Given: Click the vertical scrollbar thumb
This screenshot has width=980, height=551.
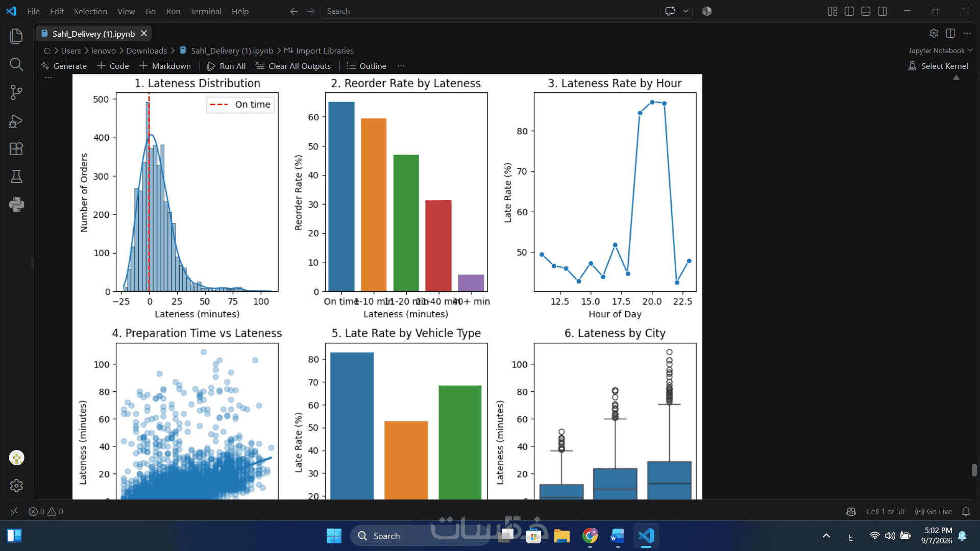Looking at the screenshot, I should click(x=974, y=470).
